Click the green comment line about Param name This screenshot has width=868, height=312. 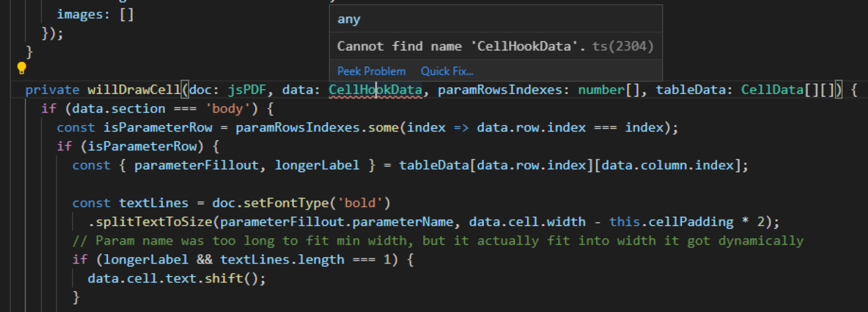(x=438, y=241)
